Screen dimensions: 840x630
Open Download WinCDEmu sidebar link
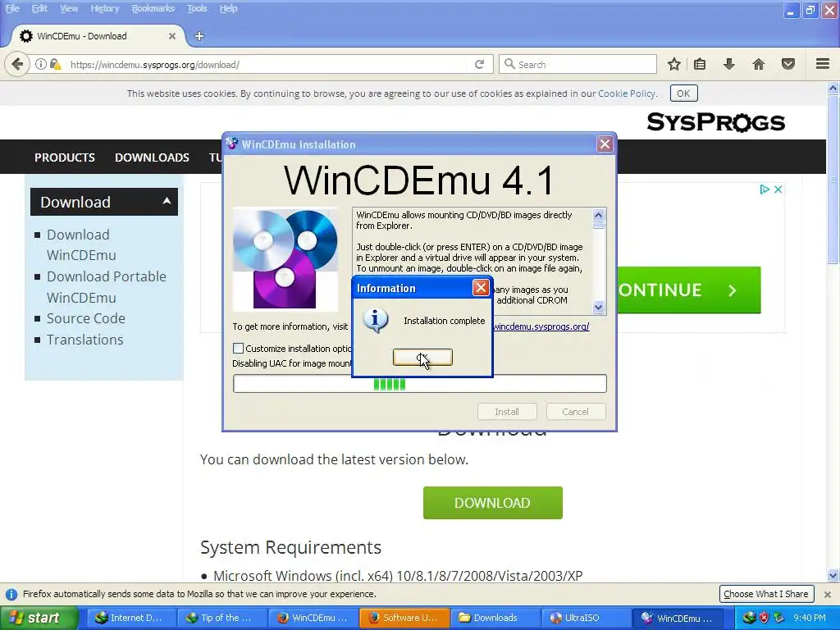click(81, 244)
